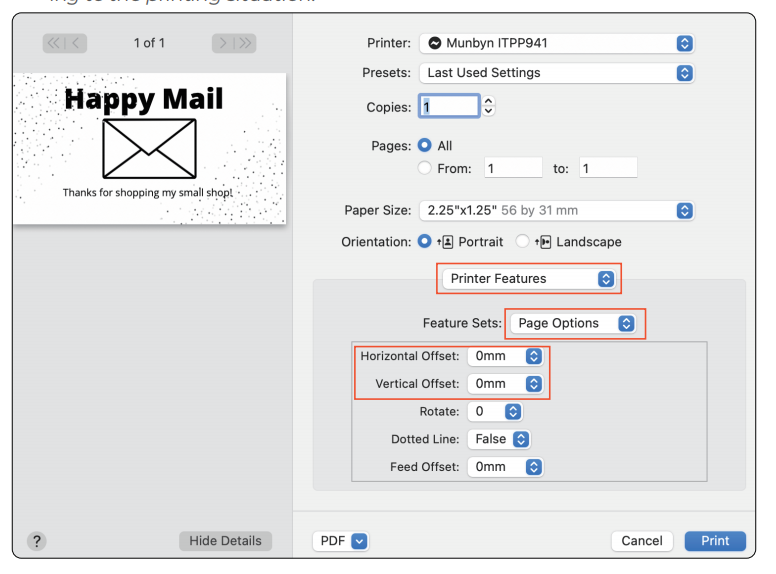This screenshot has width=776, height=574.
Task: Click the Copies stepper arrows
Action: [489, 107]
